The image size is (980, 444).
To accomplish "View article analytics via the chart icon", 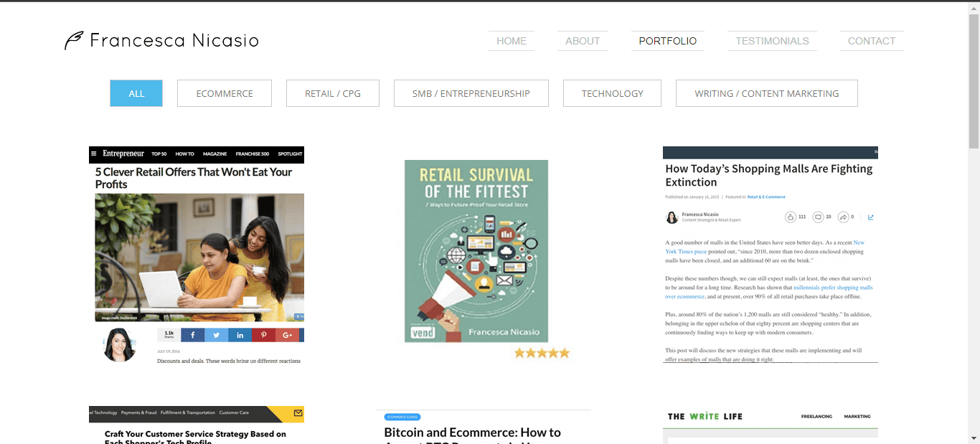I will [870, 217].
